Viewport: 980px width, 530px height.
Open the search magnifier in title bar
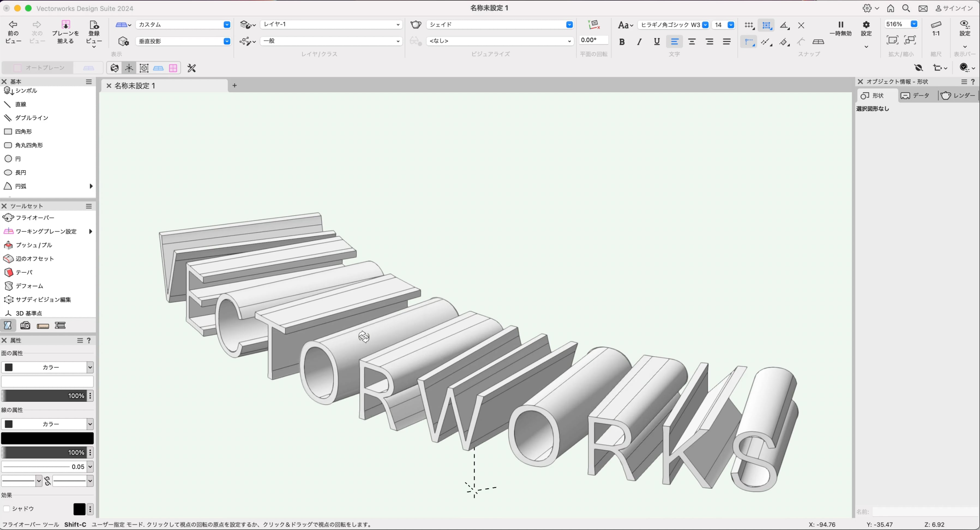click(906, 8)
